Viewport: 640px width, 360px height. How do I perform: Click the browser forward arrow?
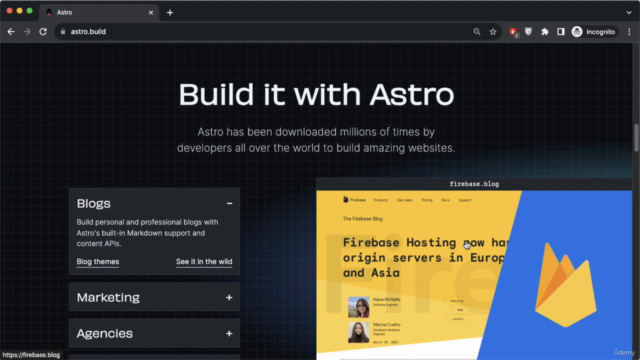27,32
